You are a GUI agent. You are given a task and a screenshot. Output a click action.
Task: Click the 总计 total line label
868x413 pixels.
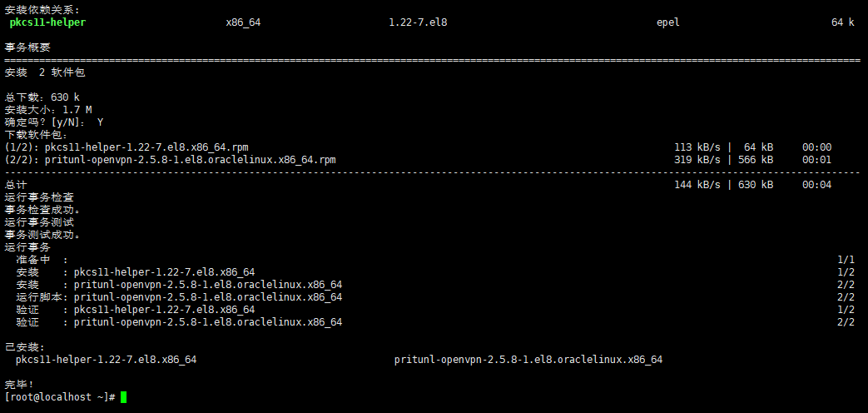click(x=16, y=185)
